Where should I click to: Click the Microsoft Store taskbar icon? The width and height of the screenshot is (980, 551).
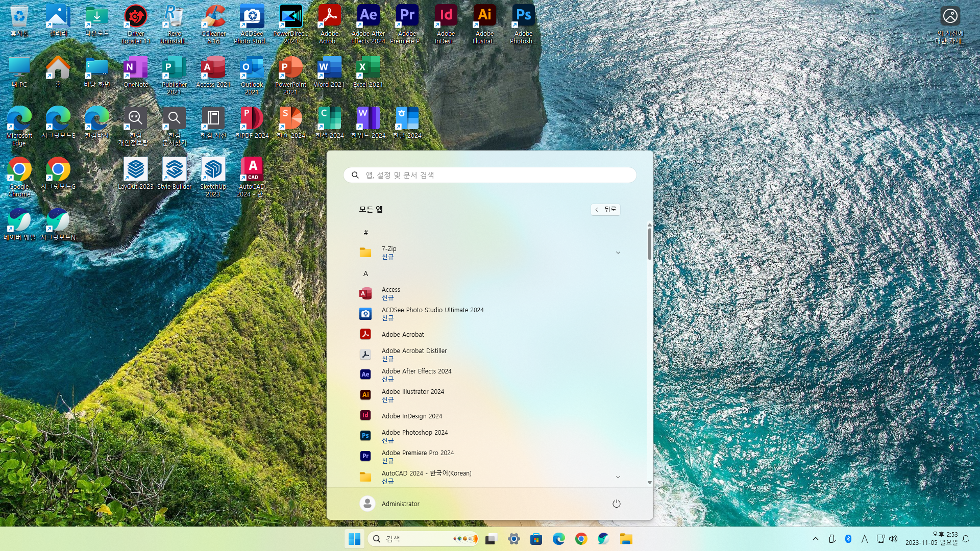click(536, 539)
